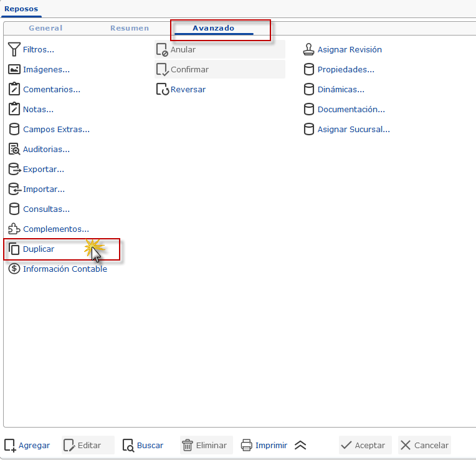Click the Imprimir label
The width and height of the screenshot is (476, 460).
click(x=271, y=446)
